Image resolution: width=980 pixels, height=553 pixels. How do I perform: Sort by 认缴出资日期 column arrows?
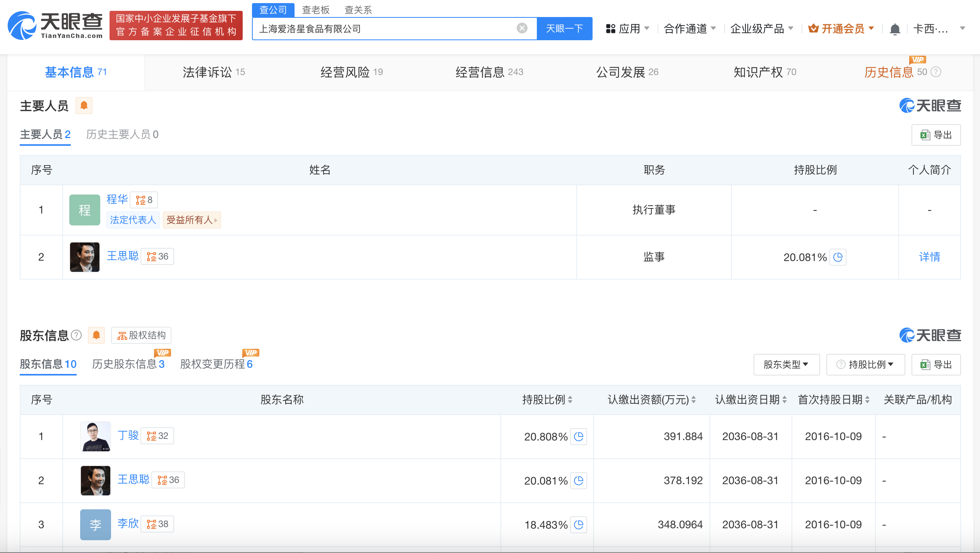[x=785, y=400]
